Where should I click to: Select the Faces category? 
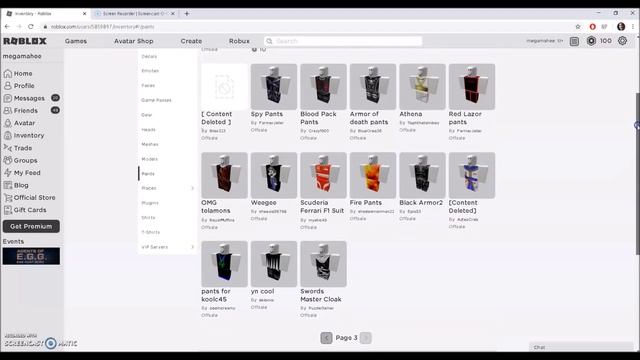(x=148, y=86)
